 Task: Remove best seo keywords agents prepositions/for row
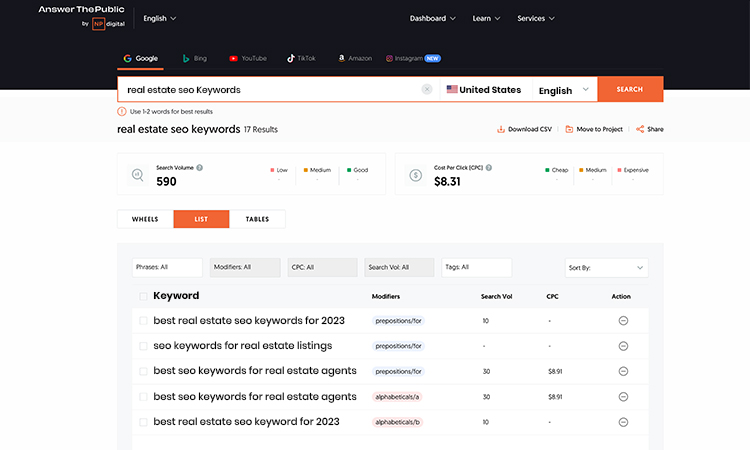[623, 371]
